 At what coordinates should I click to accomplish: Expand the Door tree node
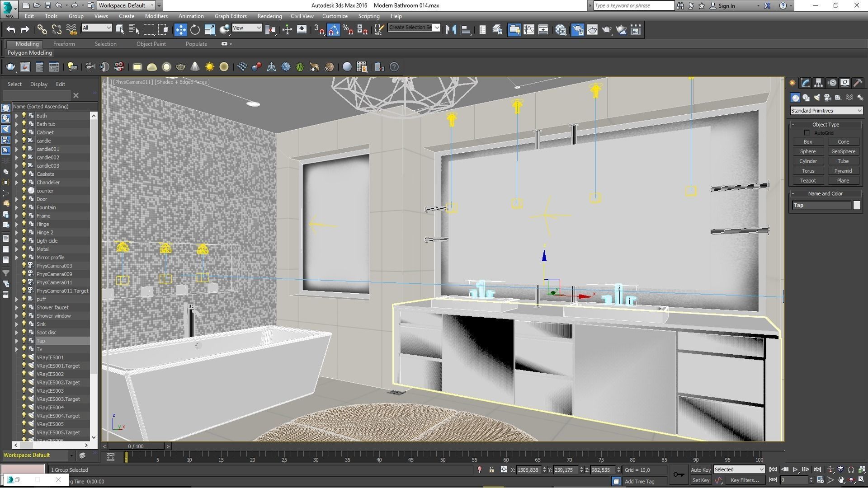(x=17, y=199)
